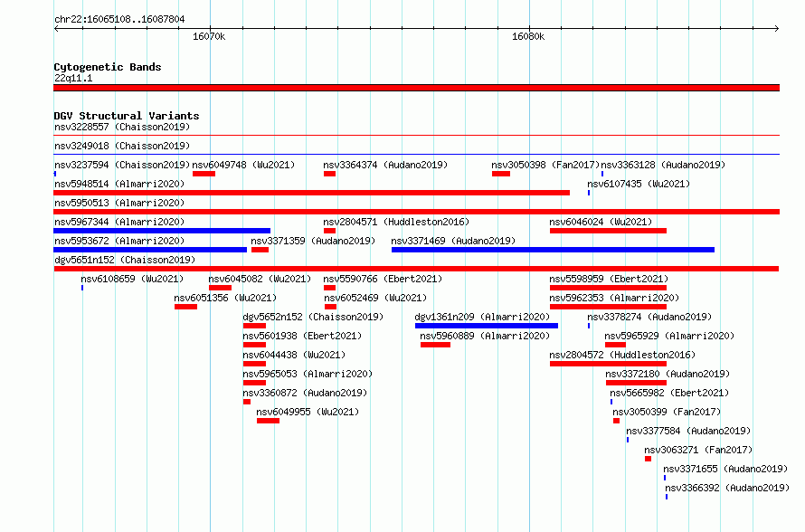Select nsv3372180 (Audano2019) label

[x=668, y=374]
